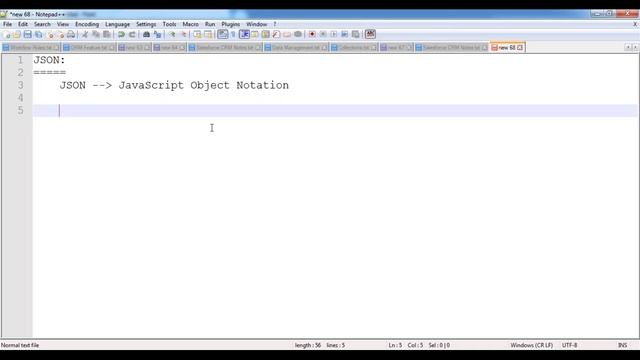Click the Normal text file status label
Viewport: 640px width, 360px height.
(x=20, y=345)
